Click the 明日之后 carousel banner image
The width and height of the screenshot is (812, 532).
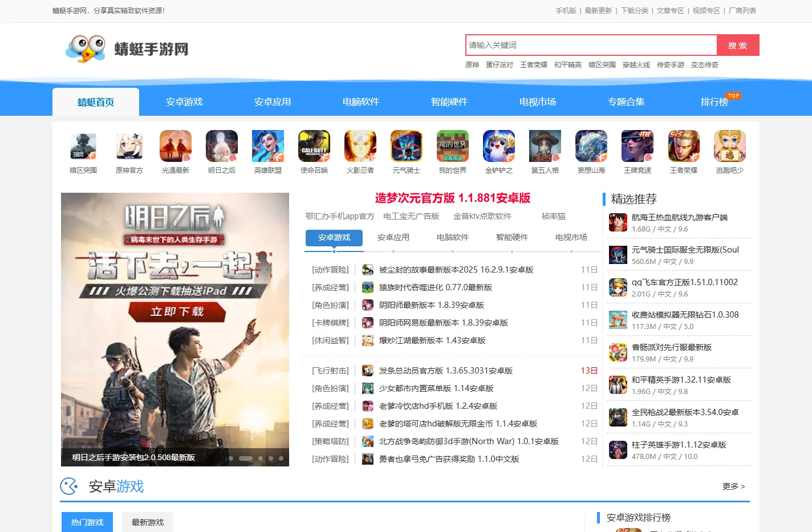[x=175, y=330]
